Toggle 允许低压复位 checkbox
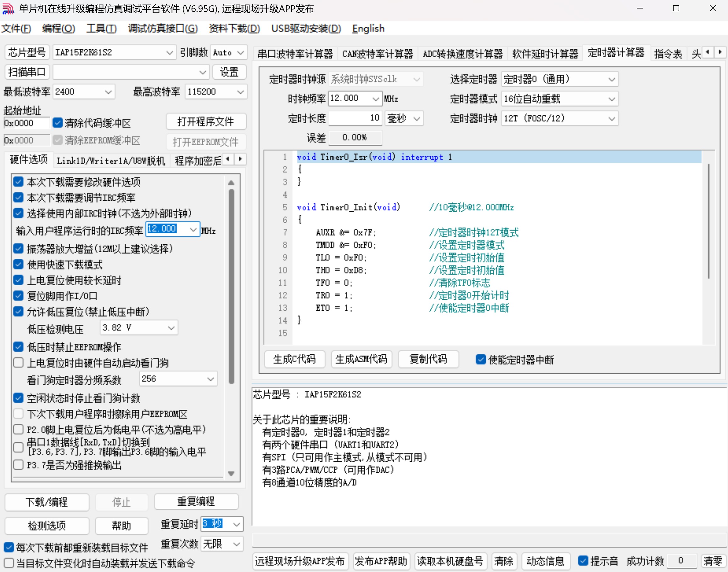Viewport: 728px width, 572px height. tap(19, 311)
